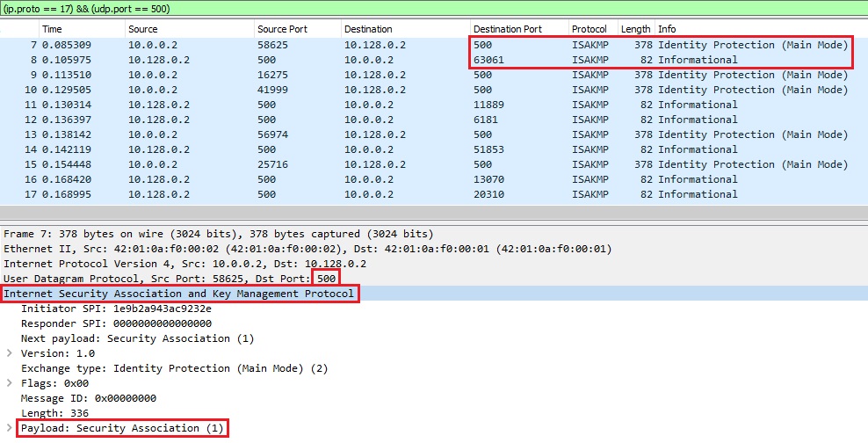This screenshot has height=443, width=868.
Task: Select Next payload: Security Association (1)
Action: [137, 338]
